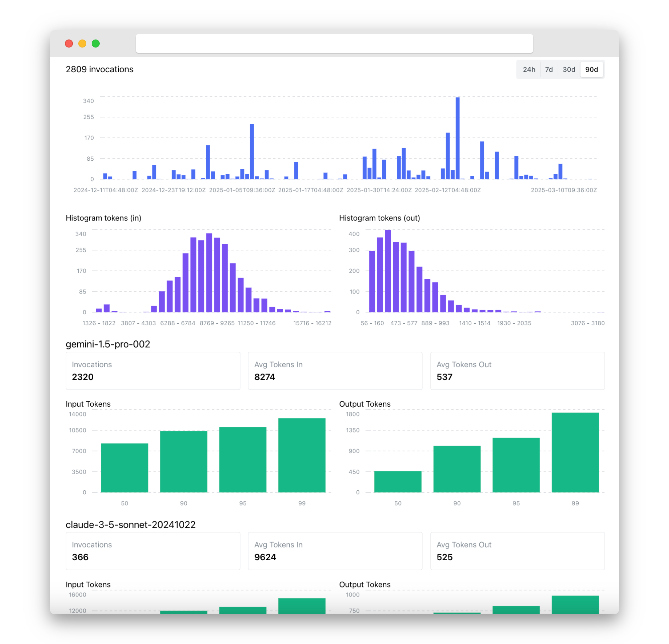Click the browser address bar
The image size is (669, 644).
click(334, 44)
